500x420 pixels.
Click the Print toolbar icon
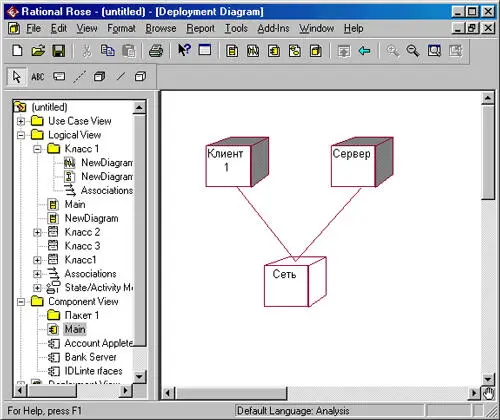[156, 51]
